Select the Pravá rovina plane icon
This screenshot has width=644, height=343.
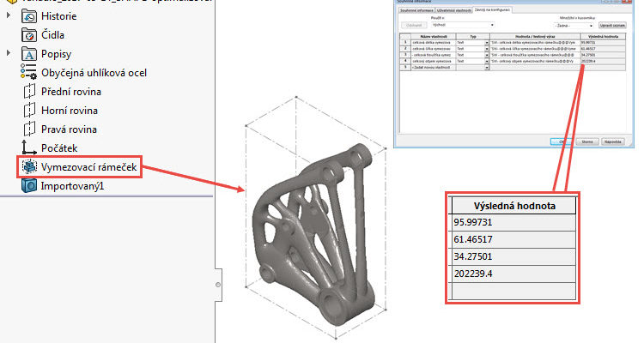[x=29, y=129]
